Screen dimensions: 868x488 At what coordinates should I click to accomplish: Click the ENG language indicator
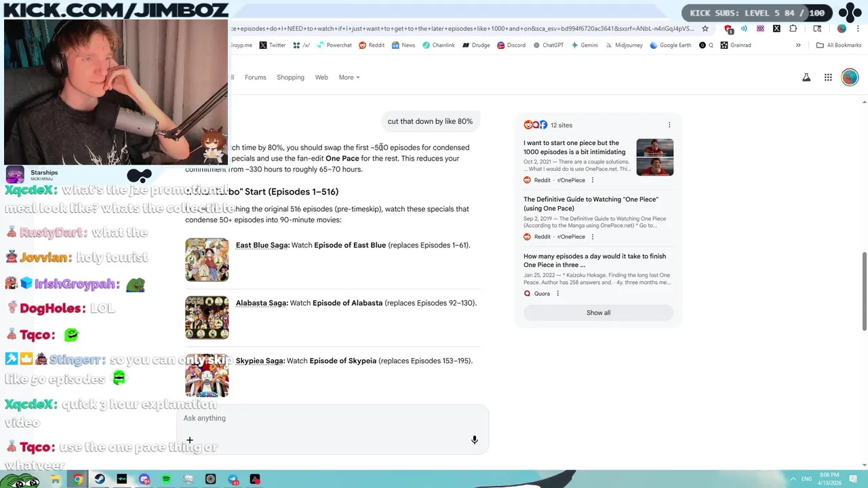point(807,479)
